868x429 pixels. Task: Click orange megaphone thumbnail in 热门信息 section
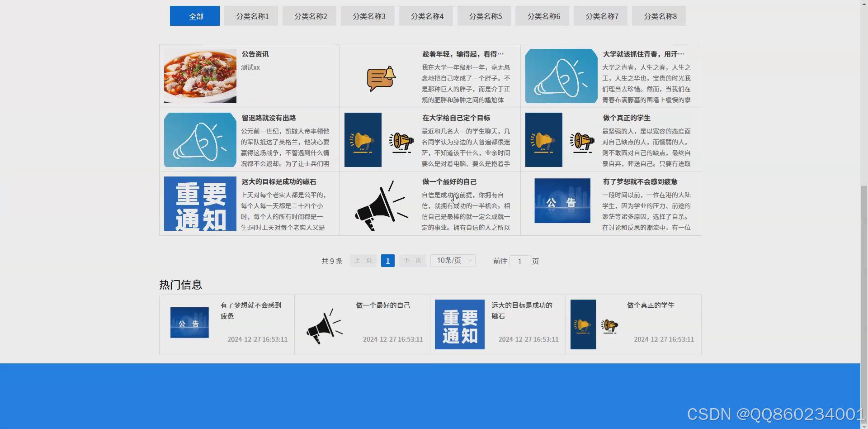(595, 324)
